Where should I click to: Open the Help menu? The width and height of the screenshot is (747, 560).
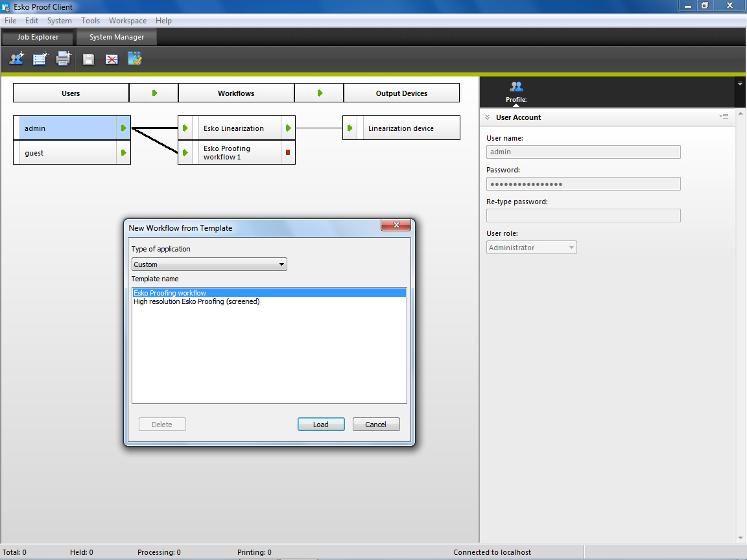coord(163,21)
